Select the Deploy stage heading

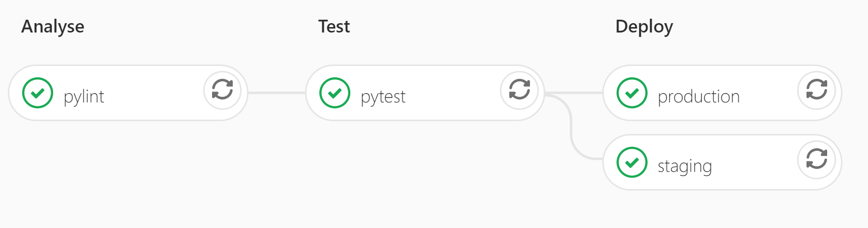click(644, 27)
